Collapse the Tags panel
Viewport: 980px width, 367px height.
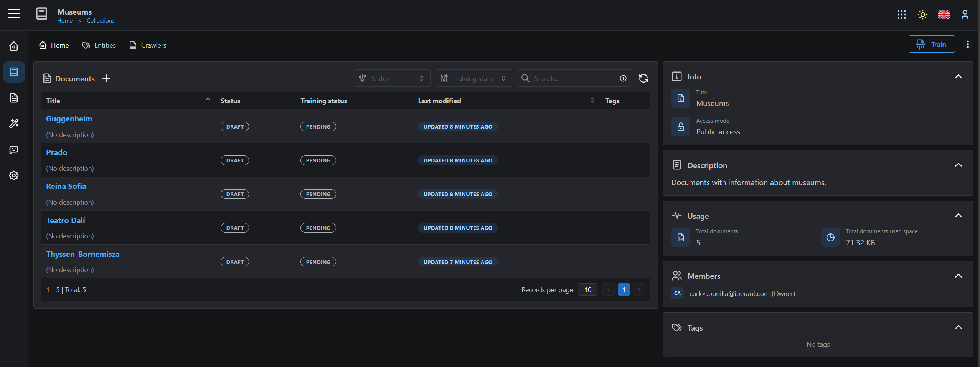[x=958, y=327]
